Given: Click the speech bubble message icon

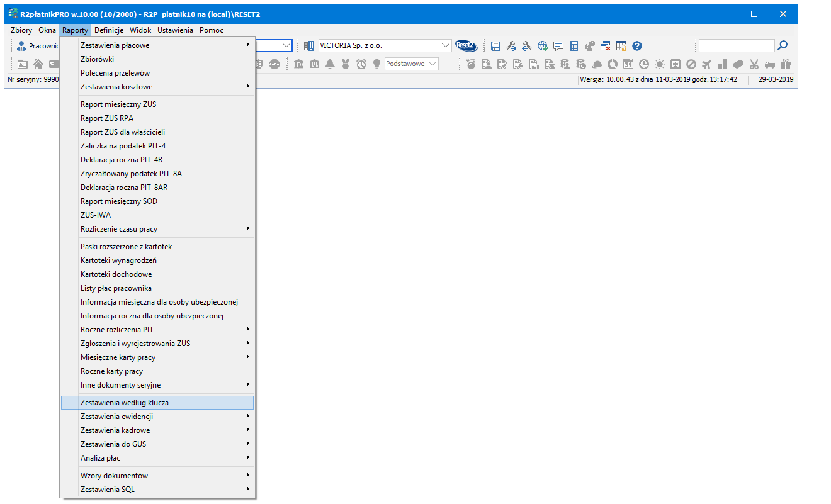Looking at the screenshot, I should pos(558,46).
